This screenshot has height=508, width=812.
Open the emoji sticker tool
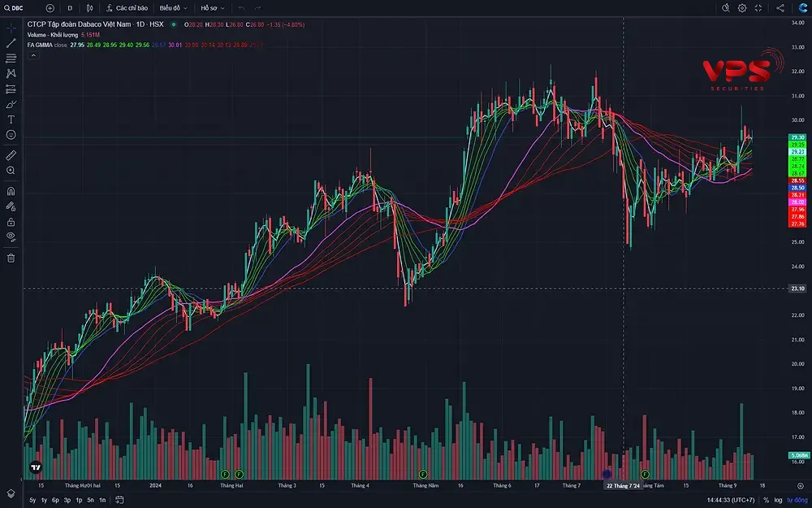(11, 135)
